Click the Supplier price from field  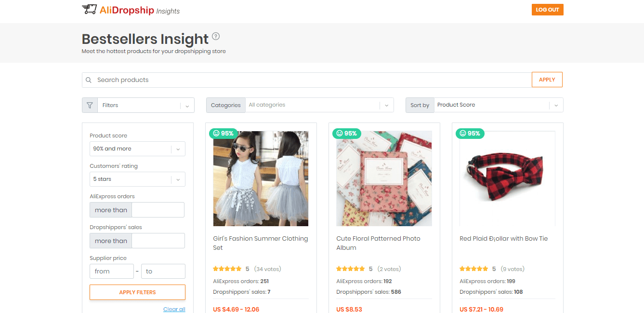[112, 272]
